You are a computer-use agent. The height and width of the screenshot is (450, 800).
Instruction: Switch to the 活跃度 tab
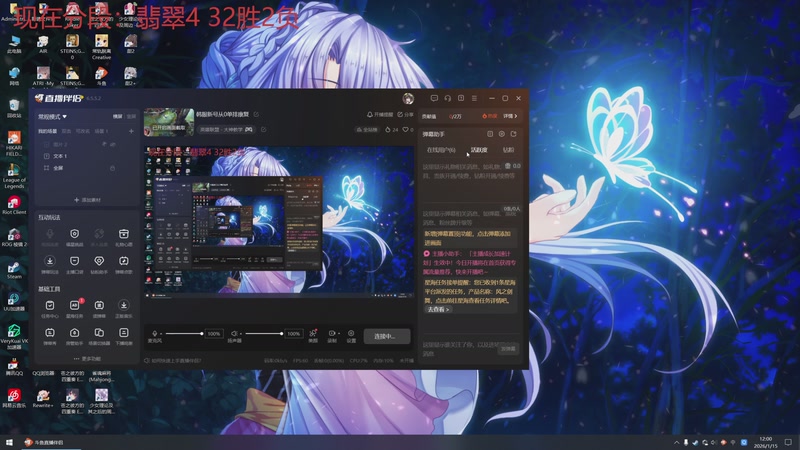(479, 150)
